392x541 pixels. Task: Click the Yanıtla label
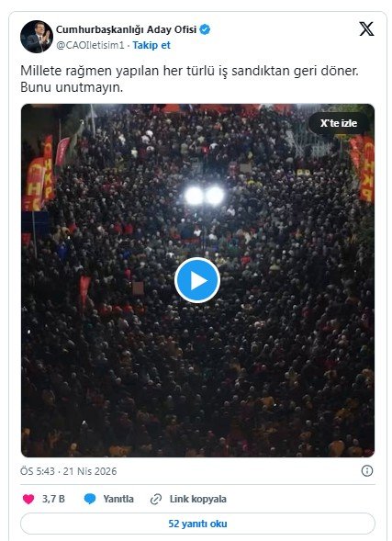coord(118,499)
